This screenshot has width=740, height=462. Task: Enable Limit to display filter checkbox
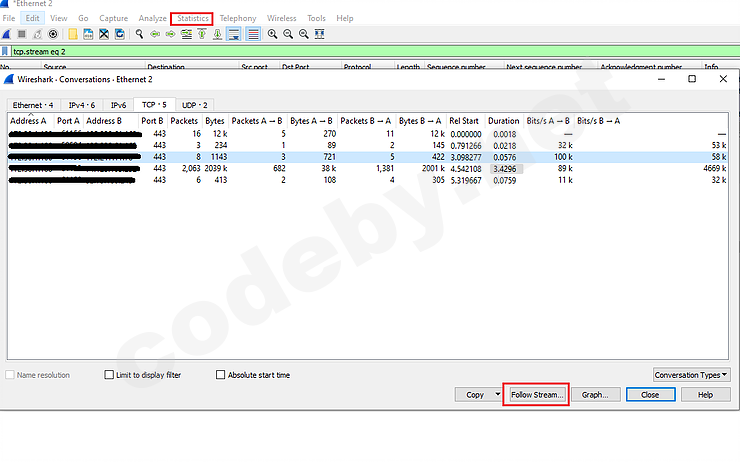(109, 375)
